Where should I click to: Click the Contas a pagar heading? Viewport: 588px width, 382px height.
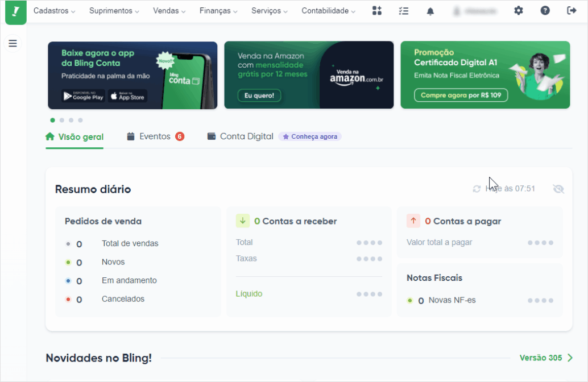[463, 221]
